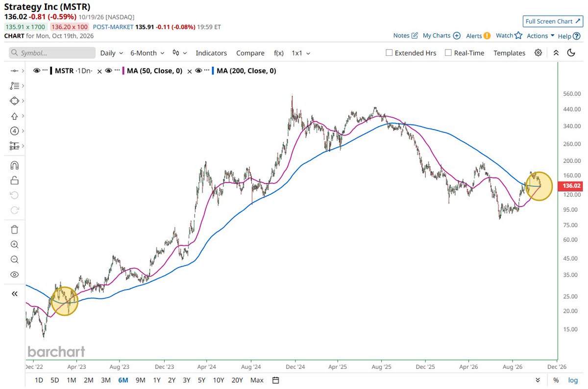Collapse the header with double up chevrons

[x=556, y=53]
